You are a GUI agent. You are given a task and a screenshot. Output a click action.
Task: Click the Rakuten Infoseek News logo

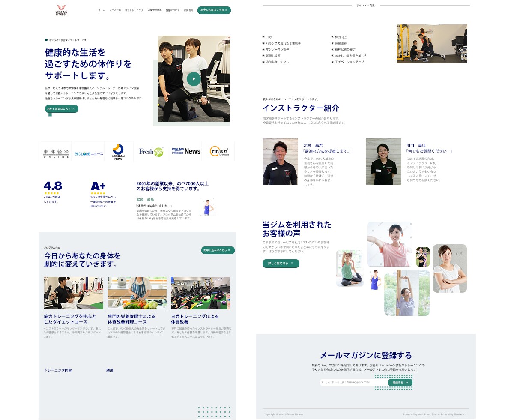click(x=186, y=151)
